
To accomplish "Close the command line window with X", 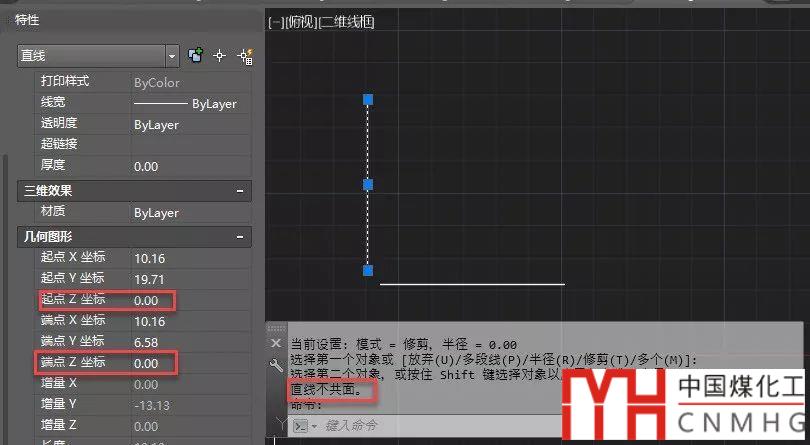I will point(276,343).
